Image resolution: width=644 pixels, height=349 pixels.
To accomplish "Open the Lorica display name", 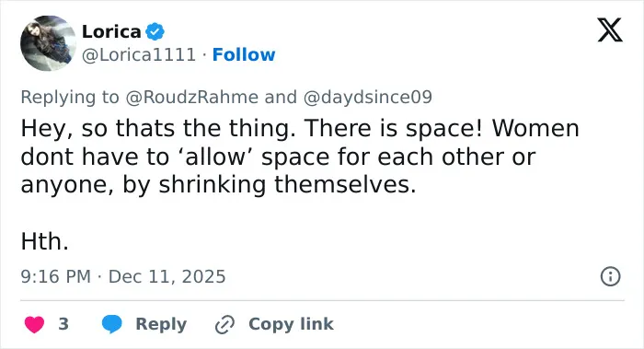I will tap(111, 31).
